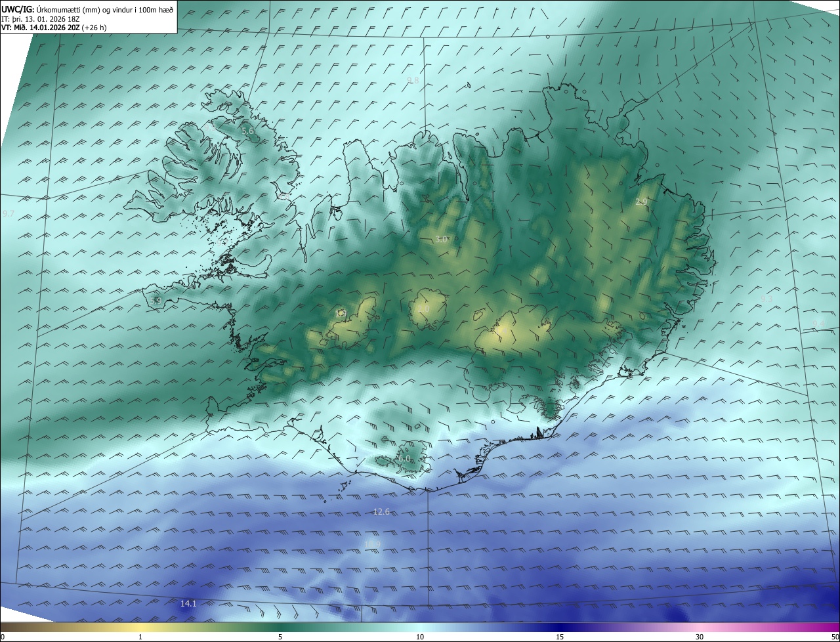The image size is (840, 642).
Task: Click the 14.1 value in the southwest sea
Action: click(x=188, y=603)
